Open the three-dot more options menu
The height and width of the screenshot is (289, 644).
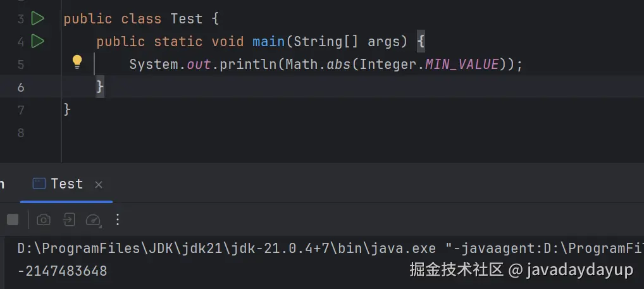pos(118,219)
